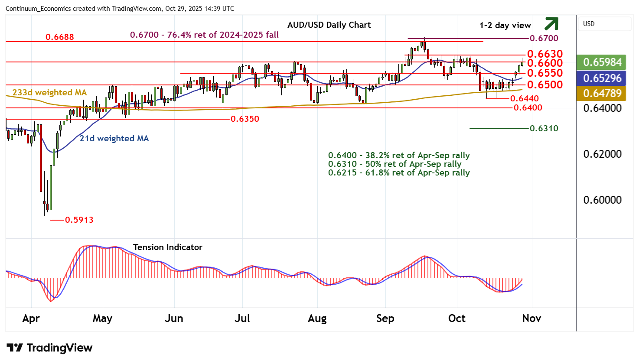Click the Sep label on time axis
The image size is (639, 364).
385,318
